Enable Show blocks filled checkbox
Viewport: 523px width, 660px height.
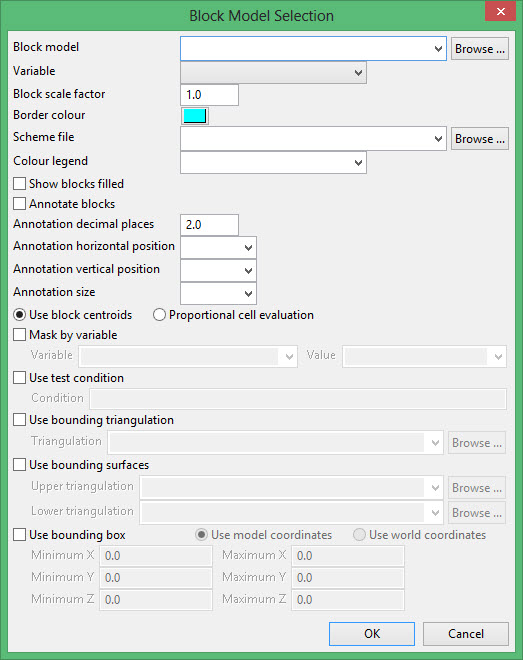(x=19, y=184)
